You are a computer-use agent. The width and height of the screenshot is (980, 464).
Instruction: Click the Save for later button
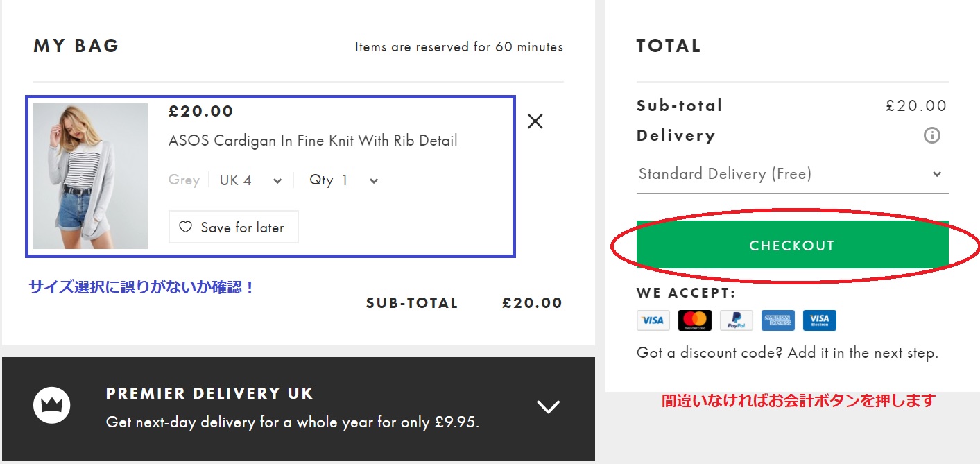(x=234, y=227)
